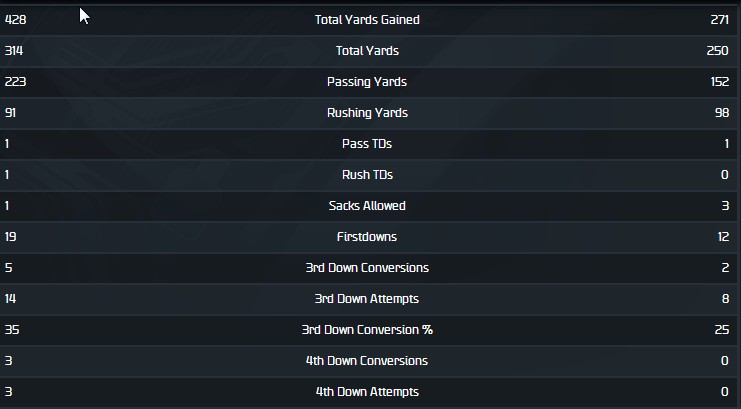
Task: Click the 3rd Down Conversions label
Action: point(367,267)
